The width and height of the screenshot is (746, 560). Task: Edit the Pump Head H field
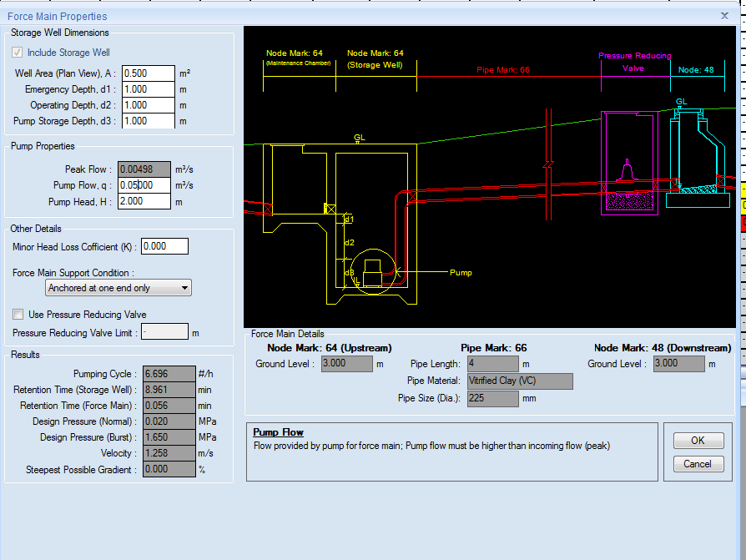[144, 201]
